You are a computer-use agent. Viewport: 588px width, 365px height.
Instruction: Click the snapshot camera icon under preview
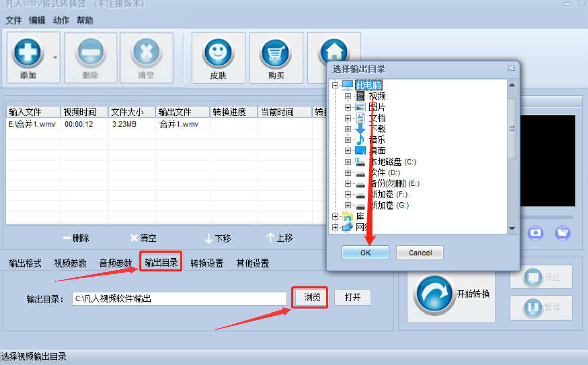point(536,233)
